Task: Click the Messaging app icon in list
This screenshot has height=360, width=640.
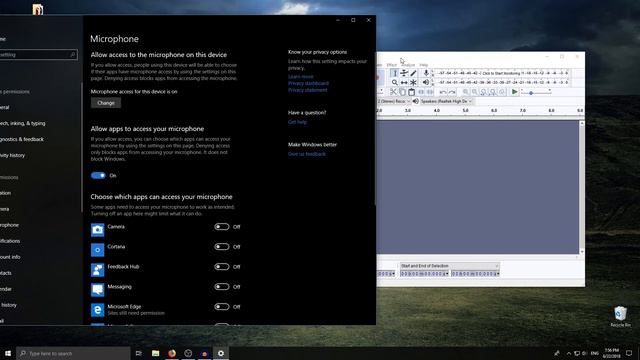Action: (98, 290)
